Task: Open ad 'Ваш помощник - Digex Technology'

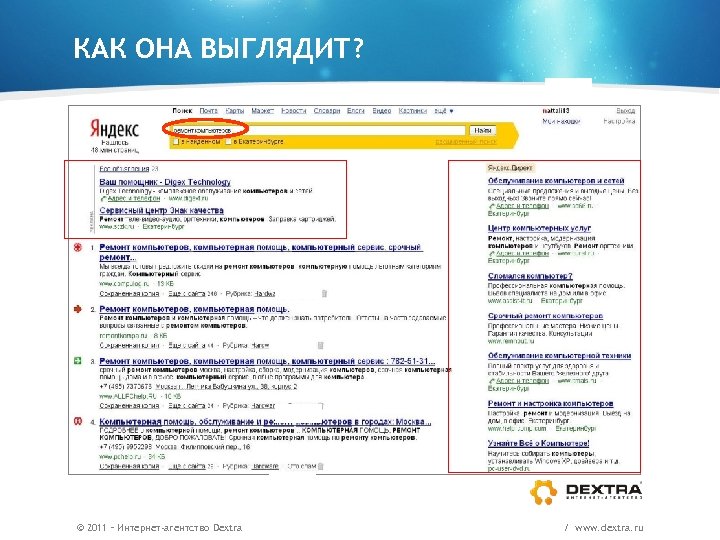Action: [165, 182]
